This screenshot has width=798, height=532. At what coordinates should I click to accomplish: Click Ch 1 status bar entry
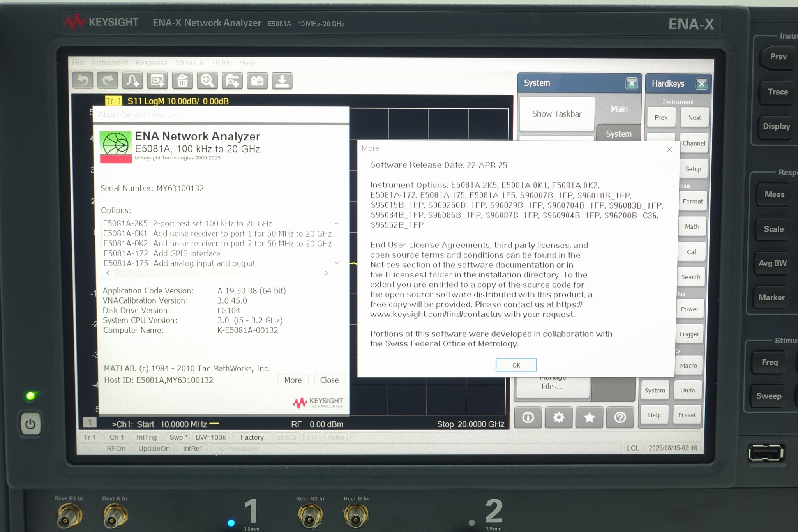(x=117, y=437)
